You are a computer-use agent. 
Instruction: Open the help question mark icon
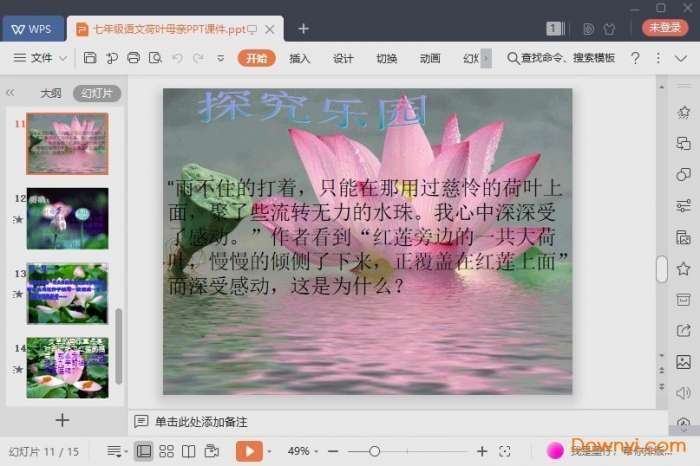[x=635, y=58]
